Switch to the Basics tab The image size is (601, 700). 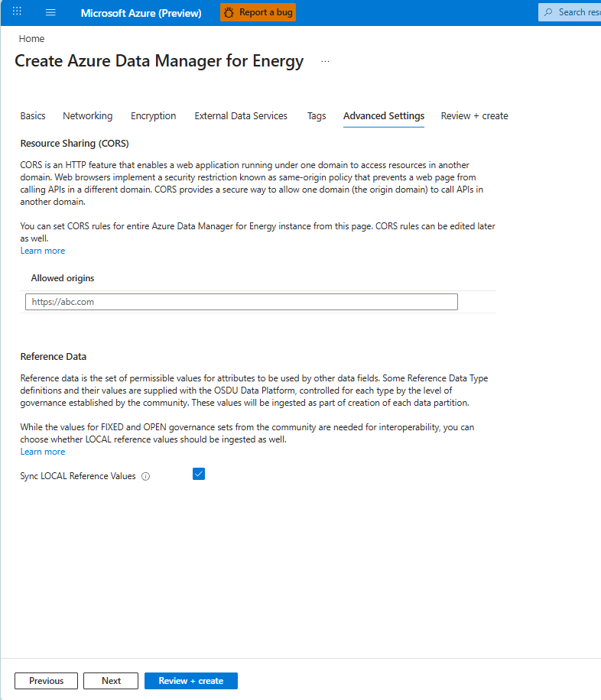tap(33, 115)
